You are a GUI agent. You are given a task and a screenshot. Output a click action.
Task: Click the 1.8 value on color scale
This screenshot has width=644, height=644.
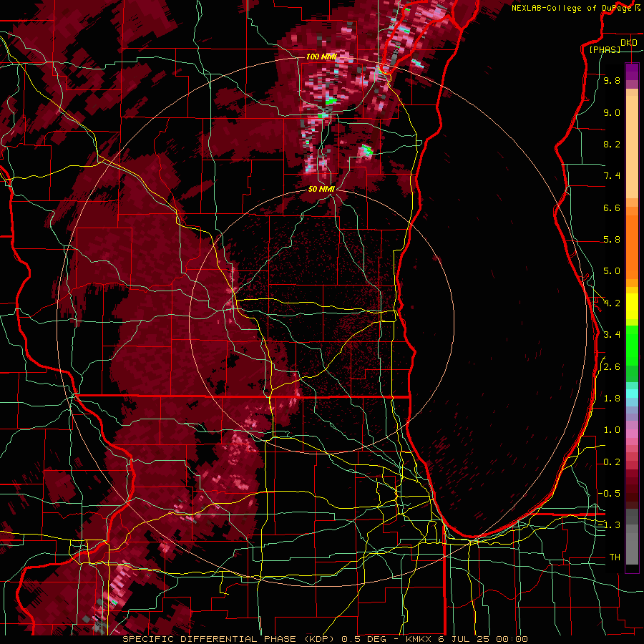click(x=612, y=399)
